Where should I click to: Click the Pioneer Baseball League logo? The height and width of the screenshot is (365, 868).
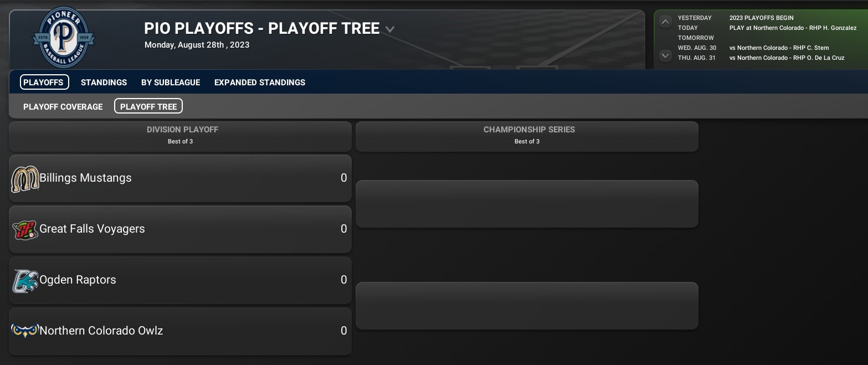[x=64, y=38]
